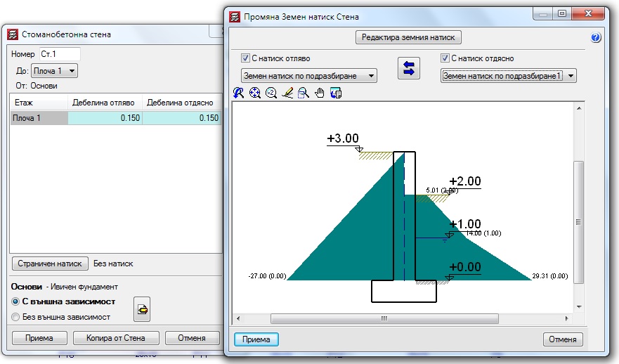This screenshot has height=364, width=619.
Task: Click the Дебелина отляво column header
Action: click(105, 103)
